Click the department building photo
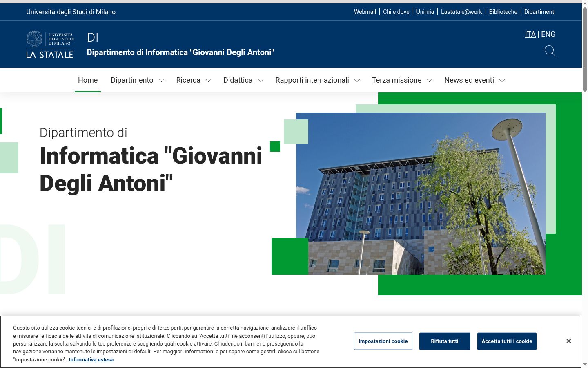Screen dimensions: 588x368 (421, 194)
